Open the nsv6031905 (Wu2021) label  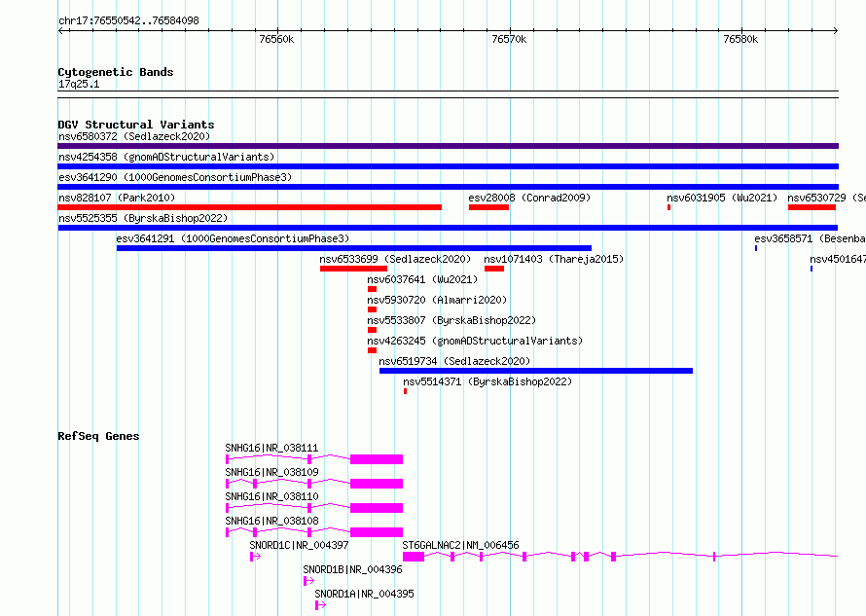[722, 198]
